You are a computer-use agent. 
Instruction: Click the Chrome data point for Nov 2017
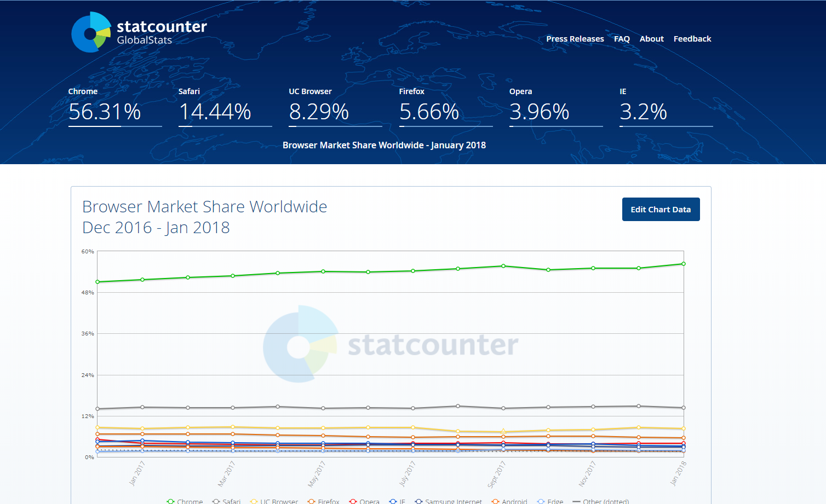point(593,268)
